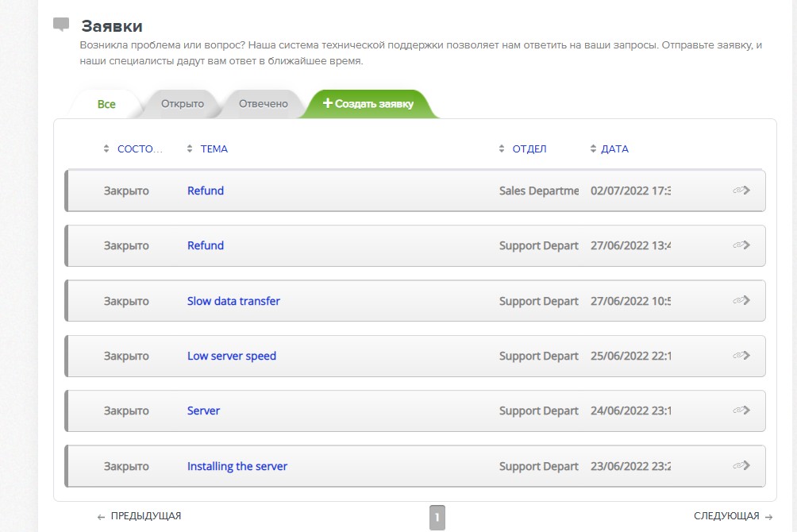797x532 pixels.
Task: Click the Заявки page heading
Action: (x=112, y=26)
